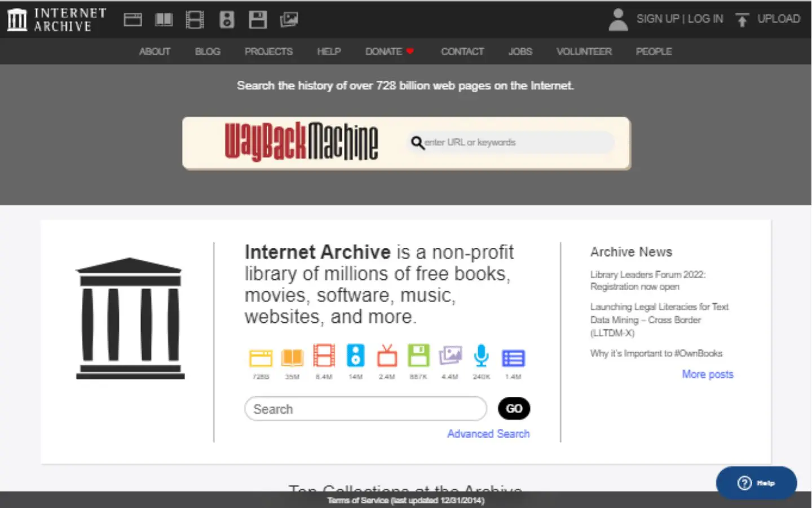Image resolution: width=812 pixels, height=508 pixels.
Task: Open the images icon in top navigation
Action: click(289, 20)
